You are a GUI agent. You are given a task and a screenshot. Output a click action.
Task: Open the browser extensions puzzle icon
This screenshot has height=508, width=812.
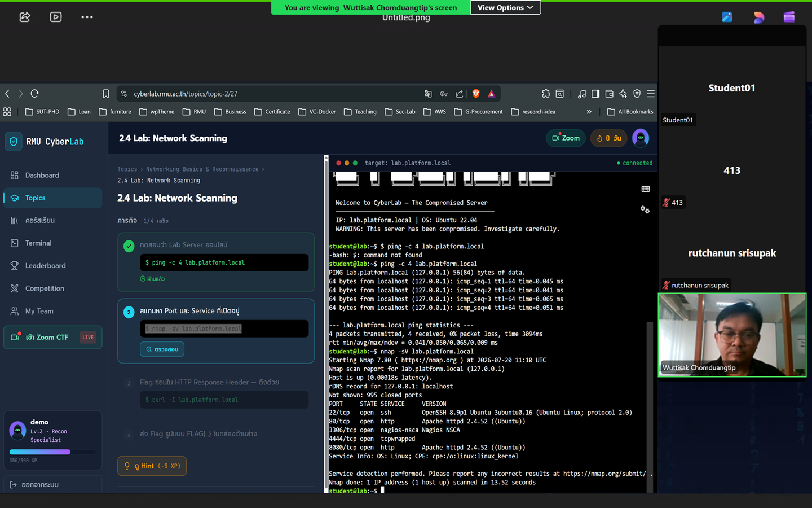tap(546, 94)
